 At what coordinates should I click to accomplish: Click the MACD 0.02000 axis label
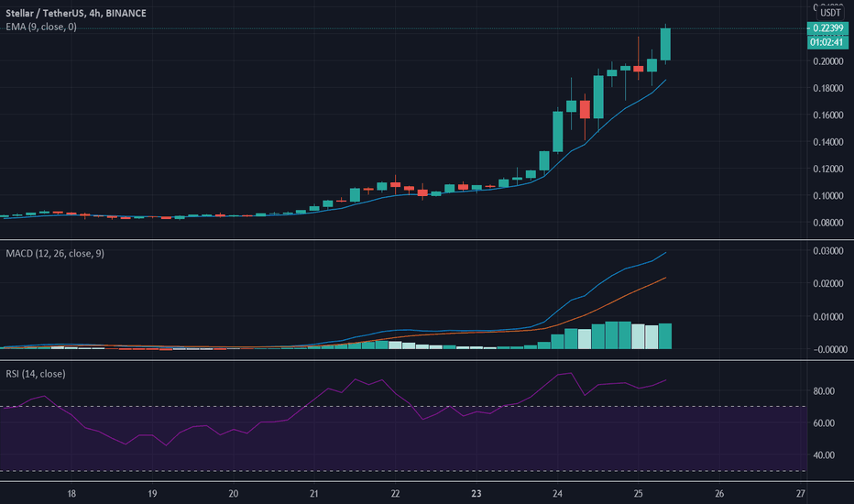pyautogui.click(x=827, y=283)
